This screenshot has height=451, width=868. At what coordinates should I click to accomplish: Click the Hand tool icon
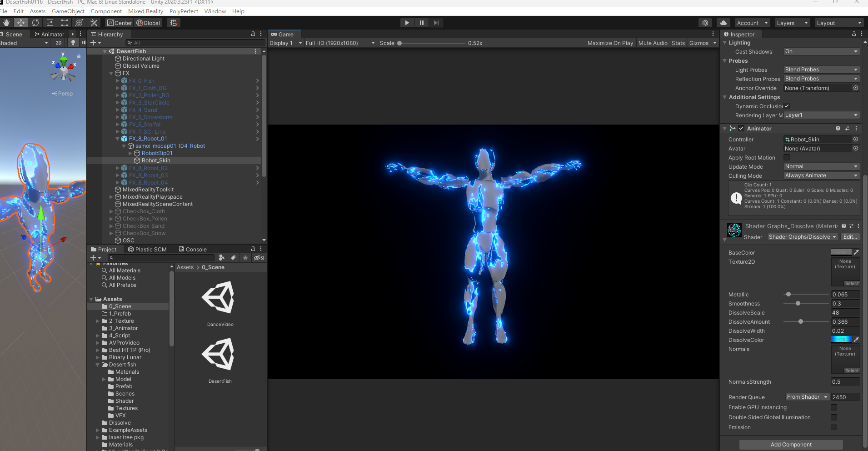(6, 22)
